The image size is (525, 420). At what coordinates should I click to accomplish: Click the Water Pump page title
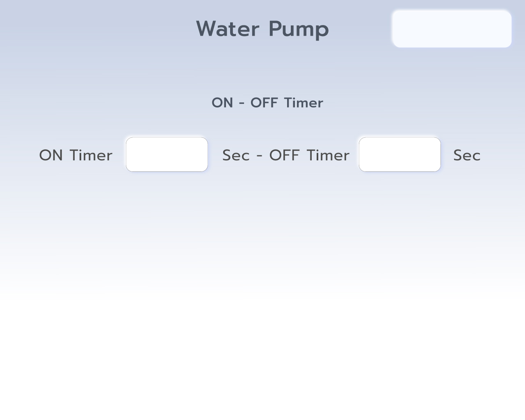tap(262, 29)
